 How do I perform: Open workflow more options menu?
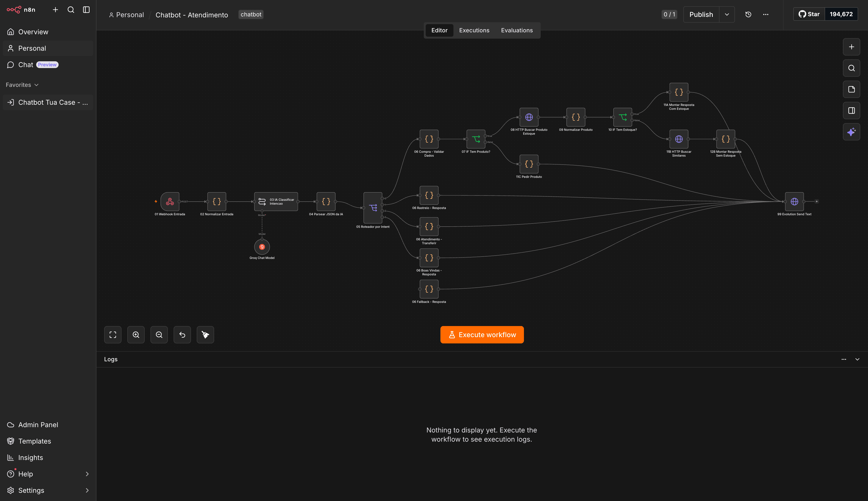tap(766, 14)
